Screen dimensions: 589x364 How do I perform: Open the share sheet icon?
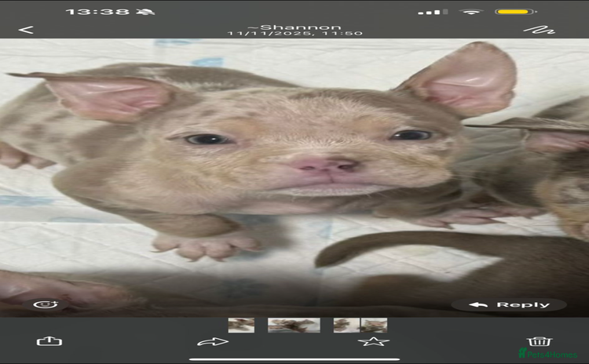click(x=49, y=341)
